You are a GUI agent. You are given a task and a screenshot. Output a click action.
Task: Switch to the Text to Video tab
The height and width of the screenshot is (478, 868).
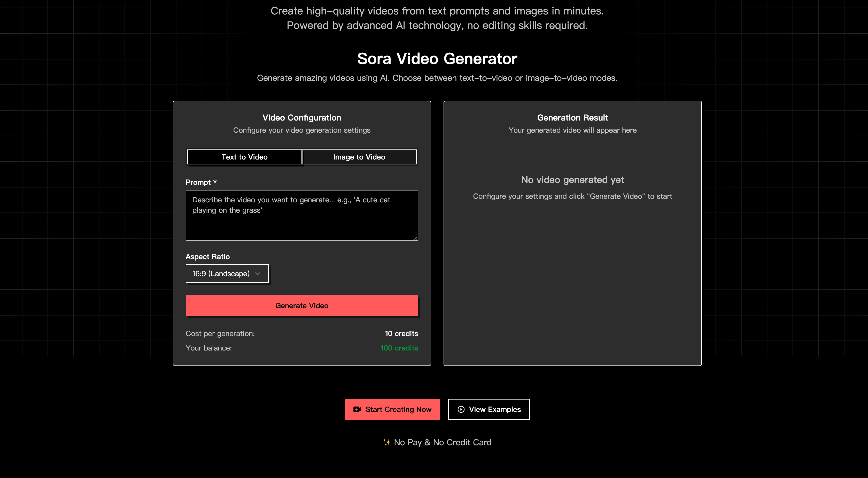tap(244, 157)
